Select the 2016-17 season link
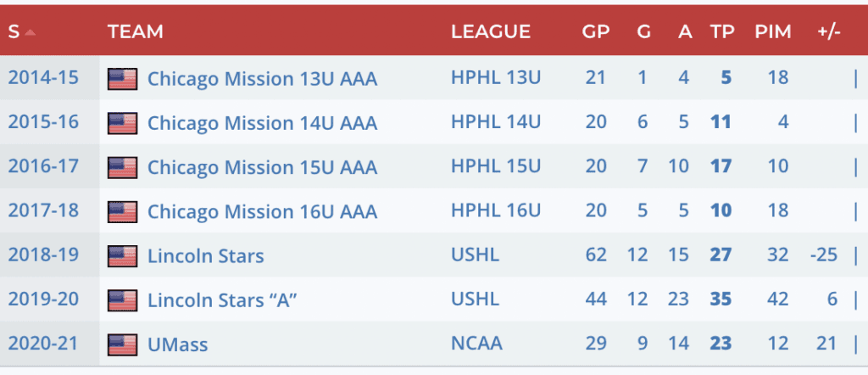The image size is (868, 375). pos(43,167)
